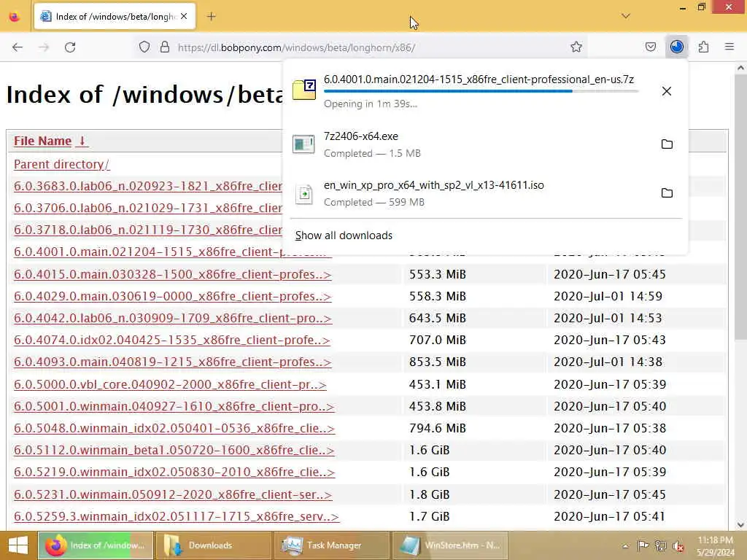Image resolution: width=747 pixels, height=560 pixels.
Task: Open the 6.0.4074.0.idx02 build link
Action: coord(172,340)
